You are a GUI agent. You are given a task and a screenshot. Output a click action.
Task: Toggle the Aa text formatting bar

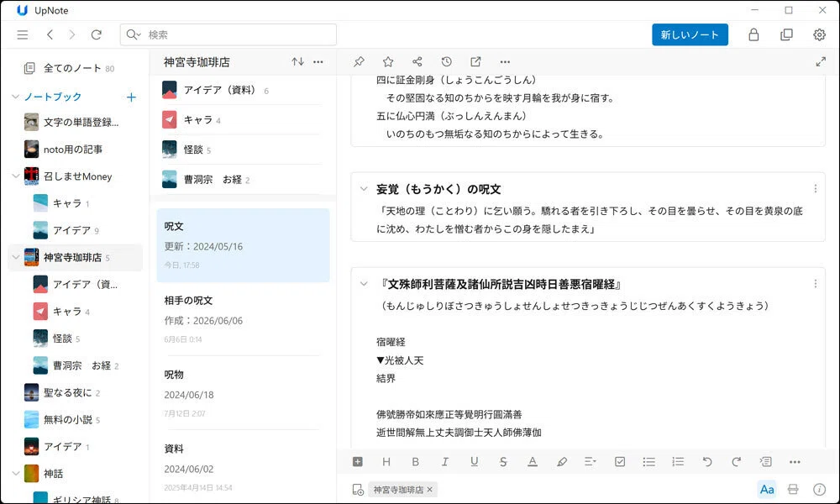[x=767, y=489]
